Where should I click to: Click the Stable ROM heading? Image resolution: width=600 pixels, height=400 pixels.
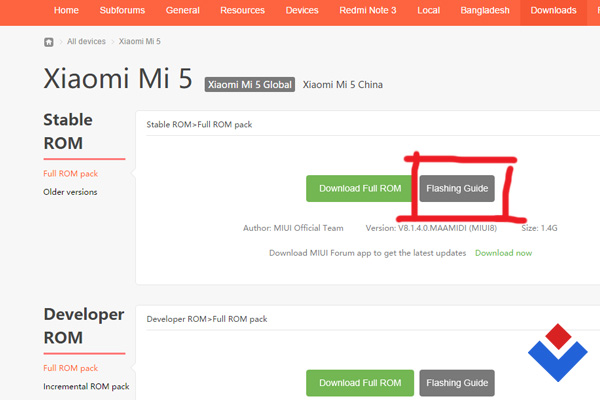pos(68,131)
